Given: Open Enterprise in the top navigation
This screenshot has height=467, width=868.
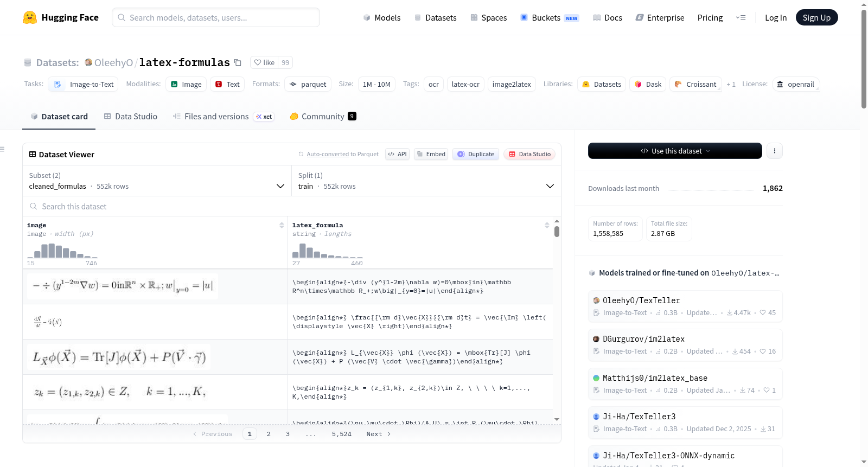Looking at the screenshot, I should tap(660, 18).
